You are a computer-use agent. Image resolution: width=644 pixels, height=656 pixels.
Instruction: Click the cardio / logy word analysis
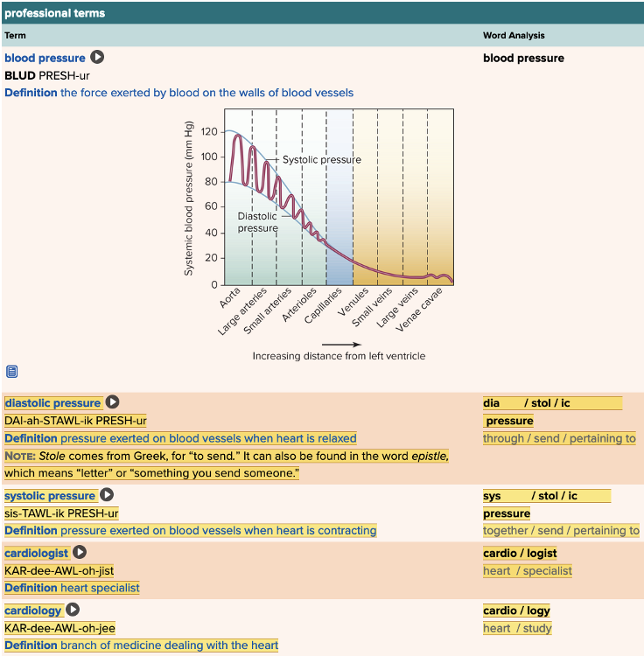coord(516,611)
